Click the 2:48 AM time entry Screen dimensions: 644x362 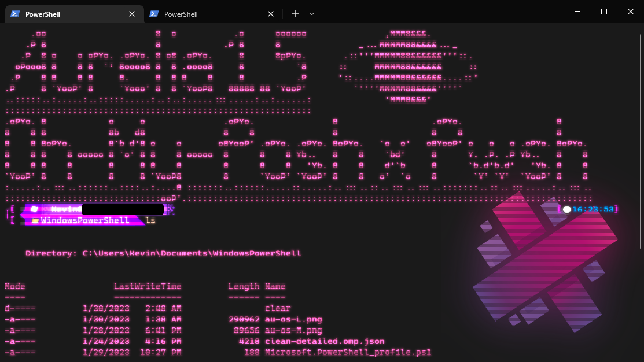[x=163, y=308]
